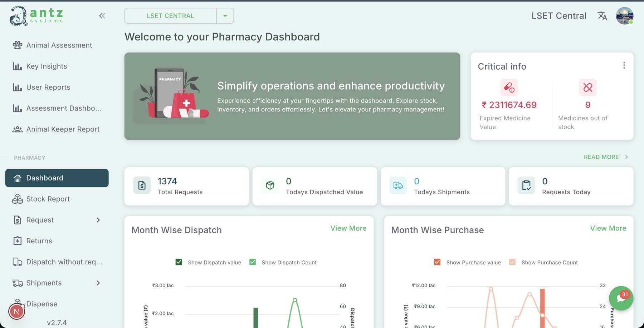This screenshot has width=644, height=328.
Task: Toggle Show Purchase Count checkbox
Action: 512,262
